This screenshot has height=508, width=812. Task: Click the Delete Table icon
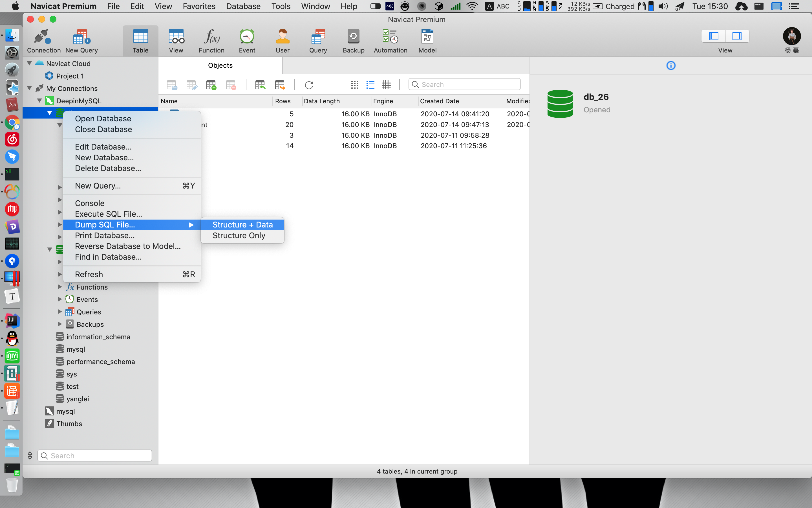231,85
